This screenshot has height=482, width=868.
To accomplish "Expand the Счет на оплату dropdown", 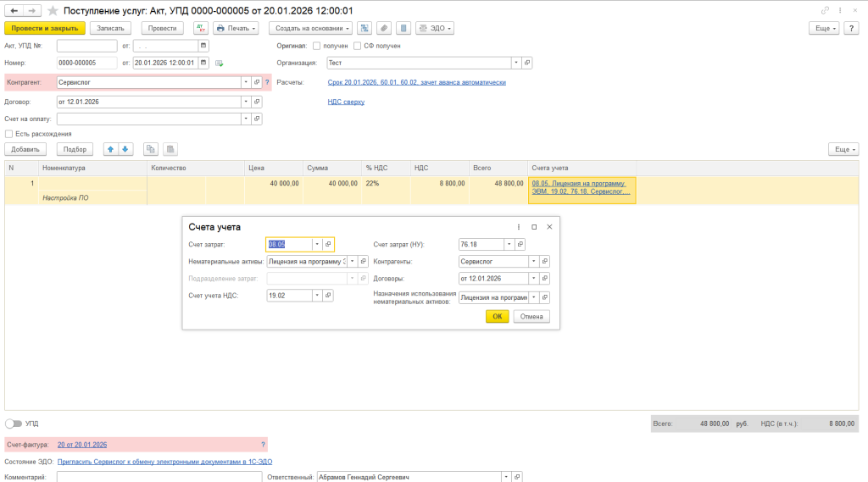I will point(246,119).
